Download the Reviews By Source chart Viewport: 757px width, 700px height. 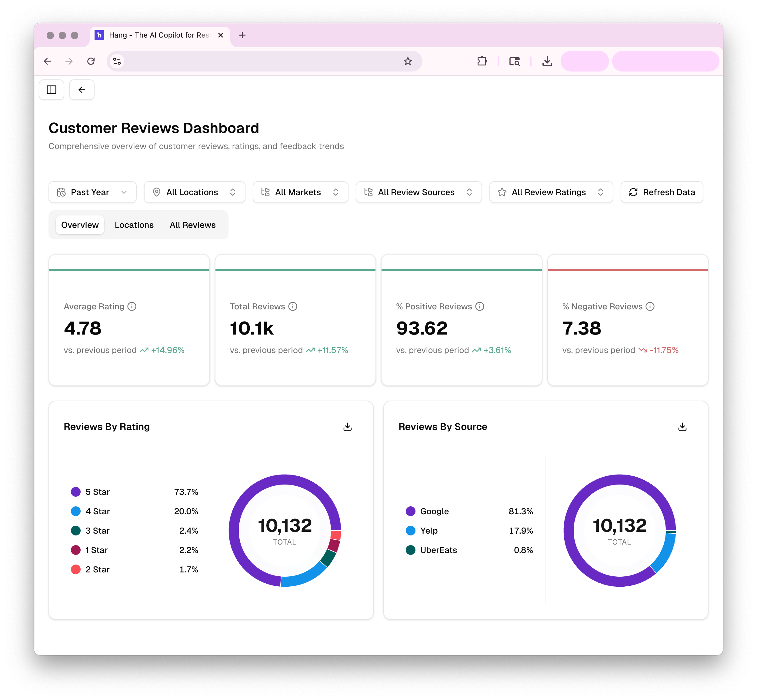pos(682,427)
